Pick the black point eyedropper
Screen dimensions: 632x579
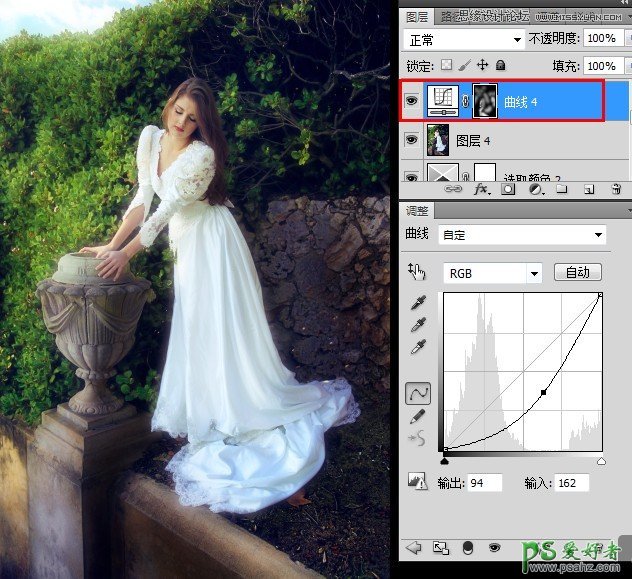pos(417,304)
